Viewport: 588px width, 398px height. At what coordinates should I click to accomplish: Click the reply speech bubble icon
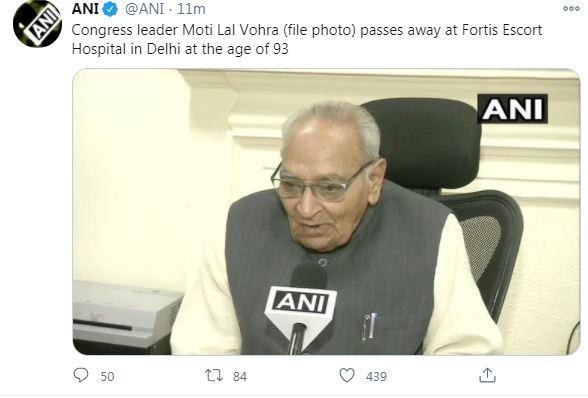click(x=81, y=375)
